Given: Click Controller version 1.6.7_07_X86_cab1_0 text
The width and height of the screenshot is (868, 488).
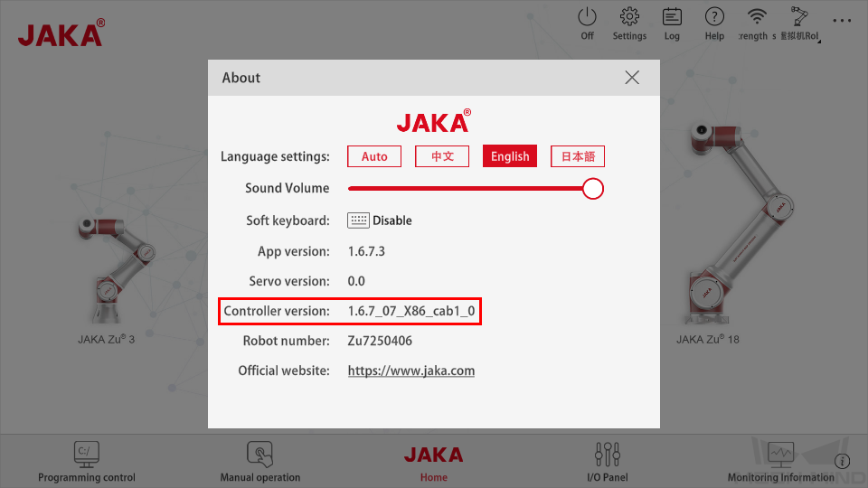Looking at the screenshot, I should point(410,311).
